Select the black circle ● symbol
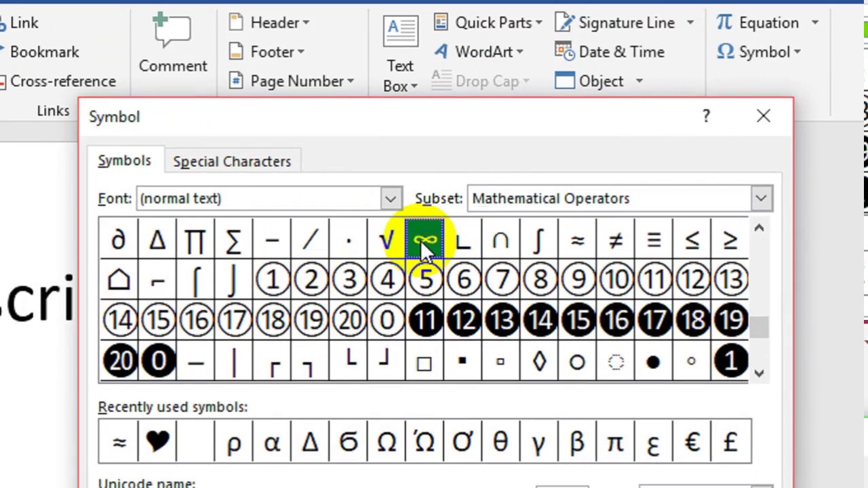 [x=654, y=361]
